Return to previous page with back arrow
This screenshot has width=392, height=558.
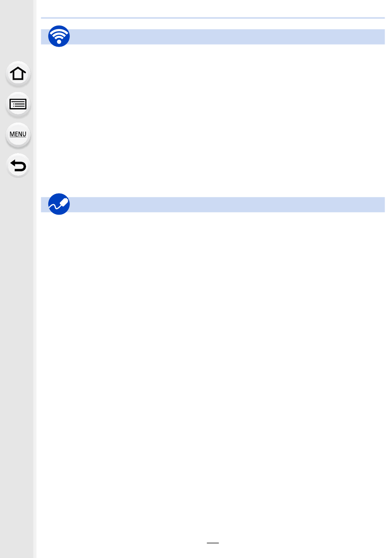18,165
